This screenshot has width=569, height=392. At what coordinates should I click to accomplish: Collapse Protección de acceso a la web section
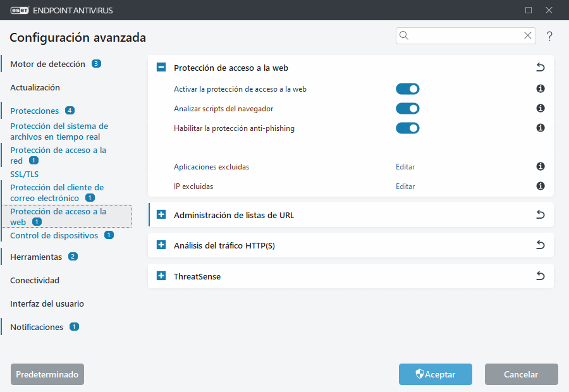click(x=161, y=67)
